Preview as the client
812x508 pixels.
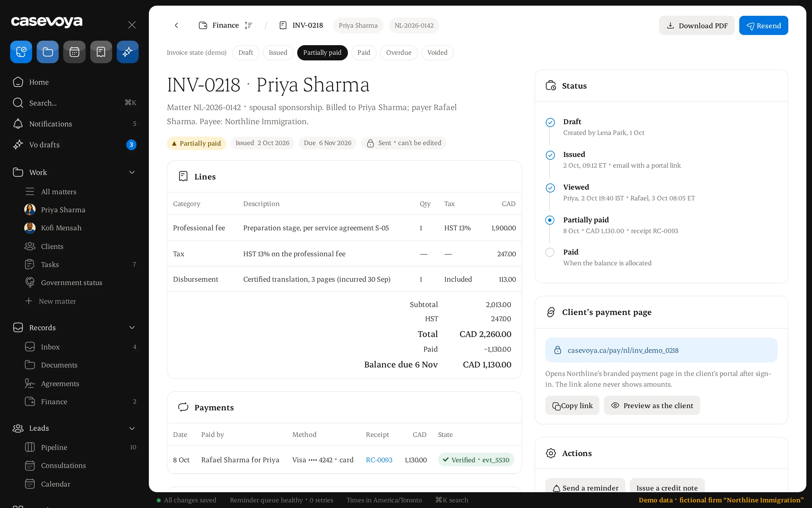[x=652, y=405]
